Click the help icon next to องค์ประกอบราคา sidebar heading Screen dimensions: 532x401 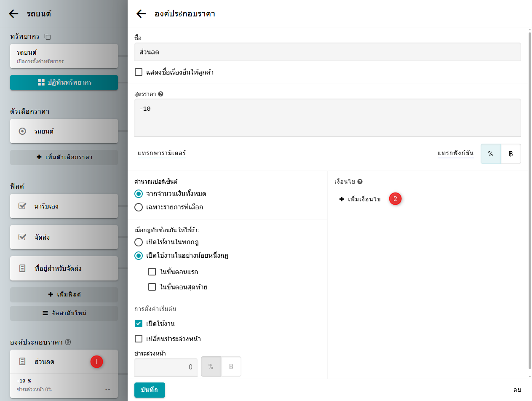[x=68, y=342]
